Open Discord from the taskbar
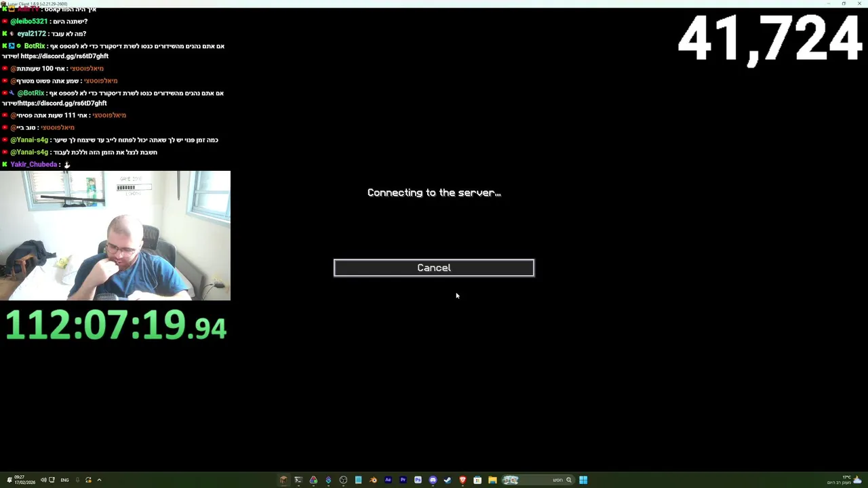Image resolution: width=868 pixels, height=488 pixels. click(433, 480)
